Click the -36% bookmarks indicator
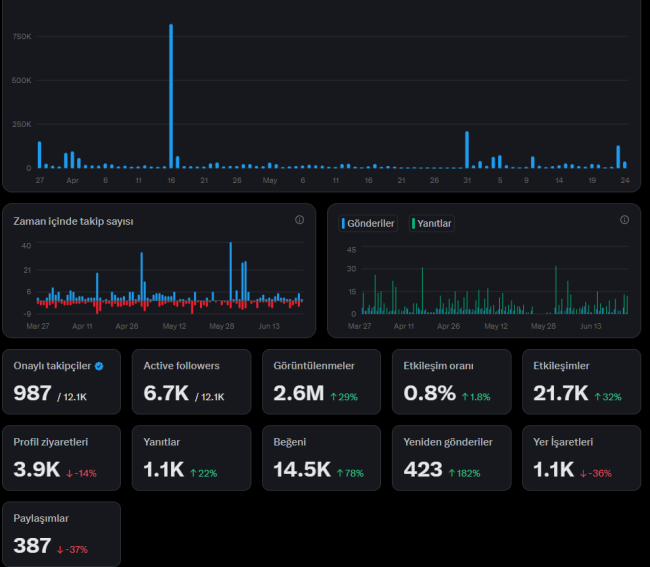The width and height of the screenshot is (650, 567). click(596, 473)
